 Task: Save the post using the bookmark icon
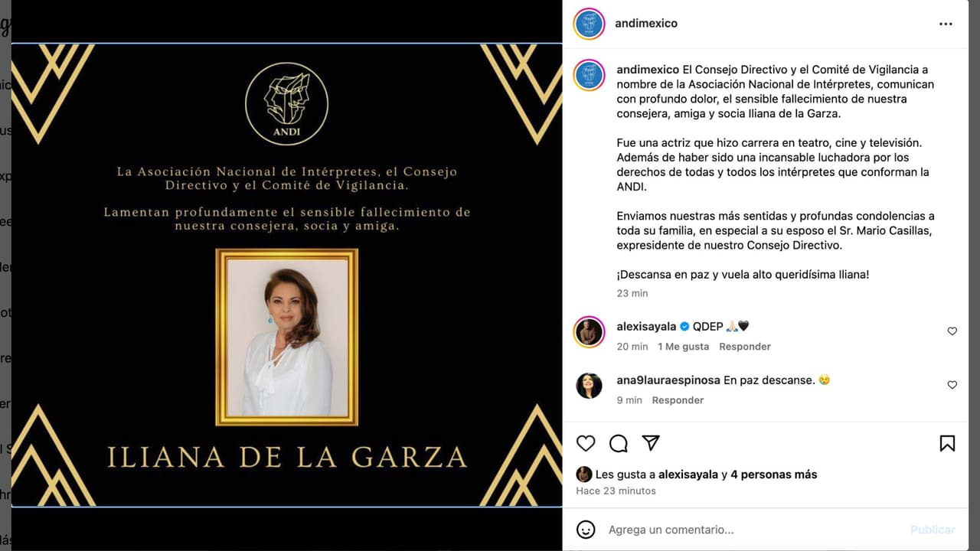tap(947, 443)
